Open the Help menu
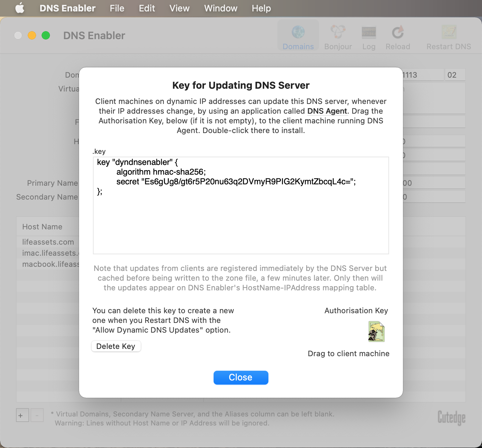This screenshot has height=448, width=482. (261, 8)
